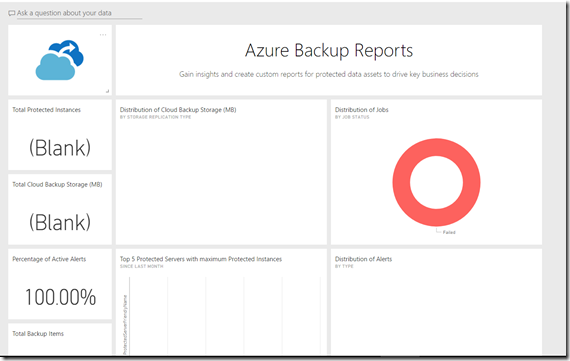Click the BY STORAGE REPLICATION TYPE subtitle
Screen dimensions: 570x361
click(x=156, y=117)
